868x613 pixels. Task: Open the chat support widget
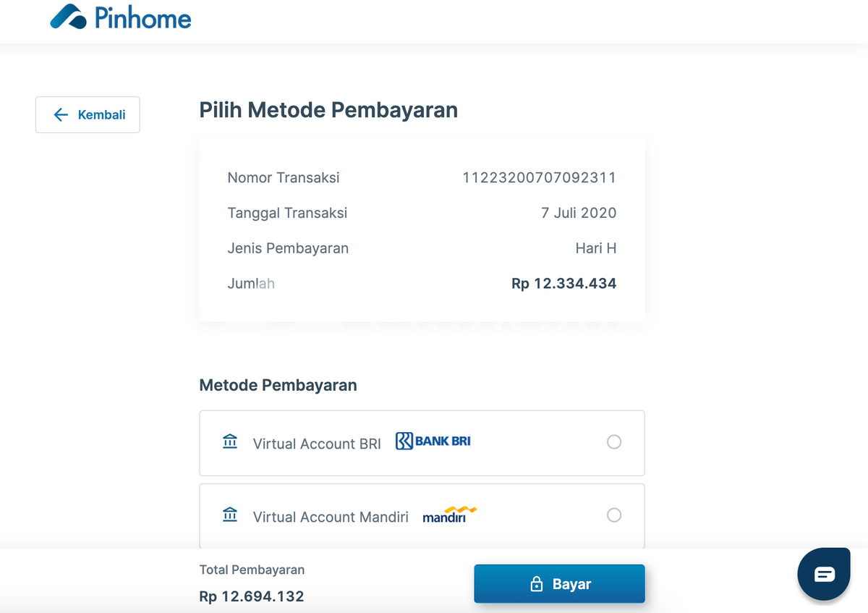click(824, 574)
